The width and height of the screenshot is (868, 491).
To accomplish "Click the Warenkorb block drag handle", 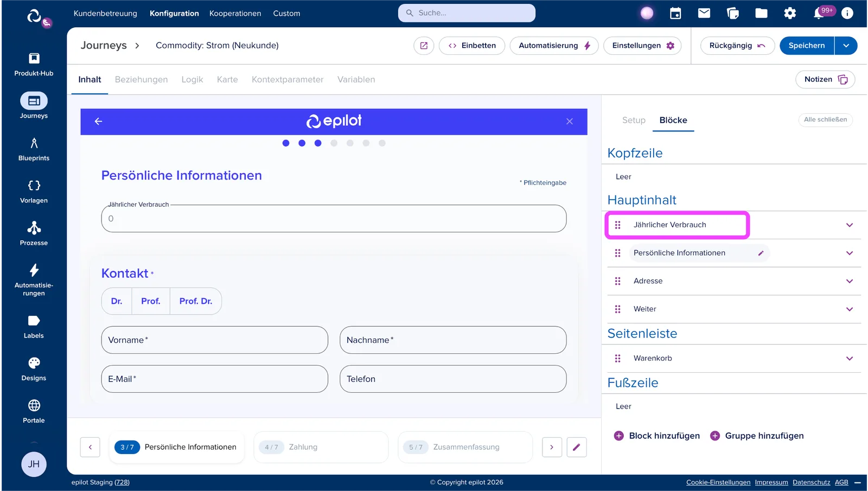I will (617, 359).
